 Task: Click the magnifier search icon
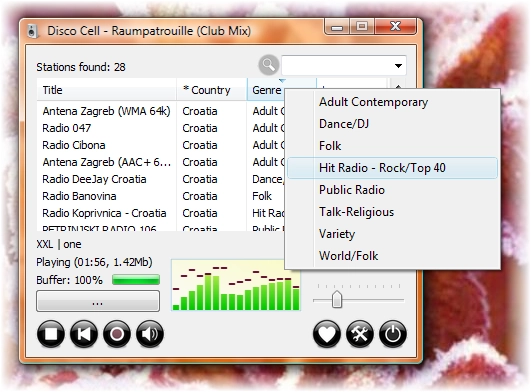(x=269, y=65)
